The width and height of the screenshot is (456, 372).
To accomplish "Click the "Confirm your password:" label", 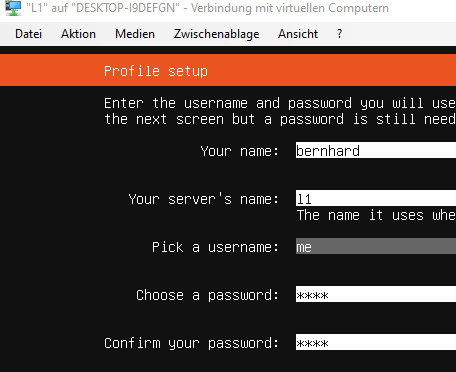I will [191, 343].
